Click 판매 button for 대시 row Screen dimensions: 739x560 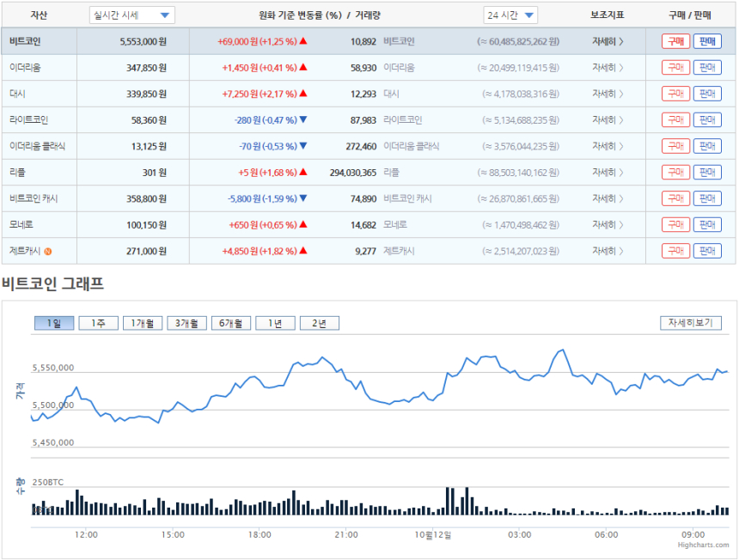[x=707, y=94]
